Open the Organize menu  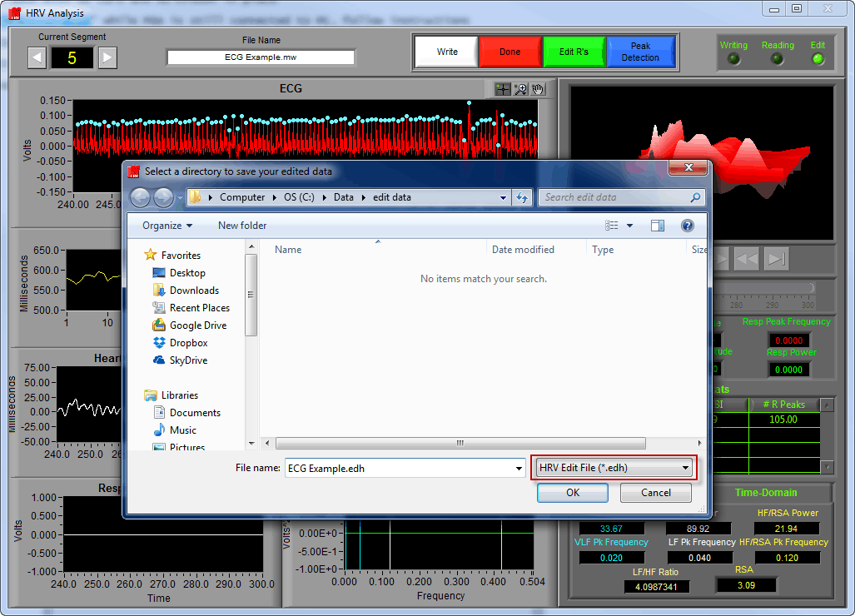tap(167, 226)
